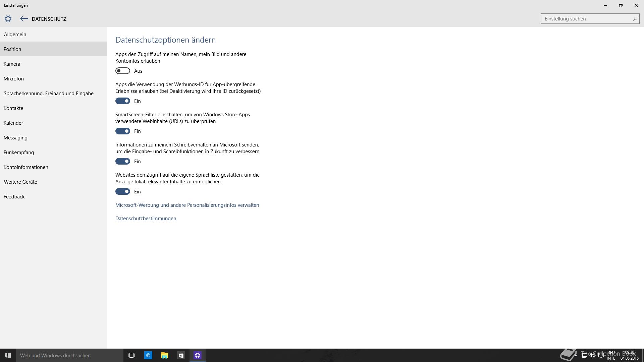Click the Datenschutzoptionen ändern heading
This screenshot has width=644, height=362.
pos(165,40)
